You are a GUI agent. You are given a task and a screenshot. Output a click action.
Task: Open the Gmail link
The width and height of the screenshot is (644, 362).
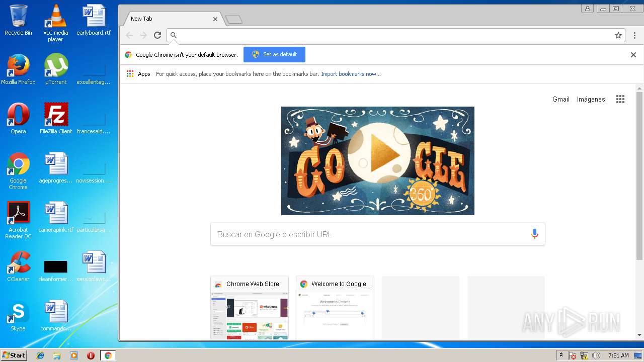point(560,99)
